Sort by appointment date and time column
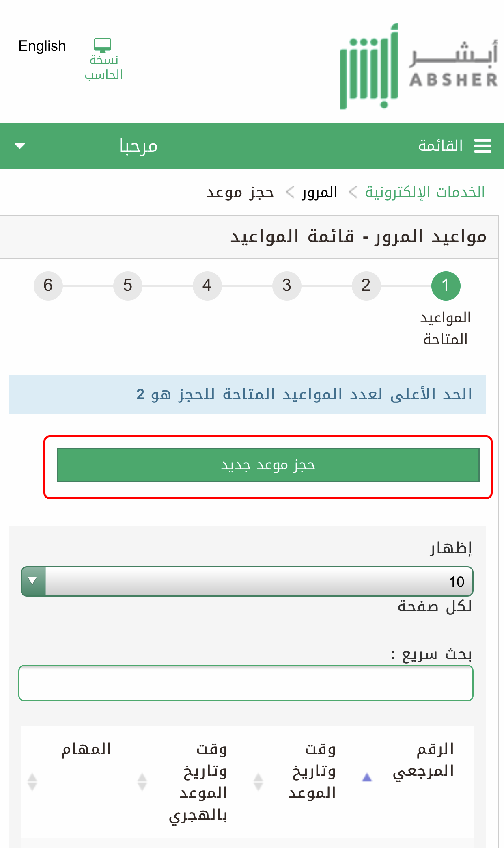 [x=258, y=781]
